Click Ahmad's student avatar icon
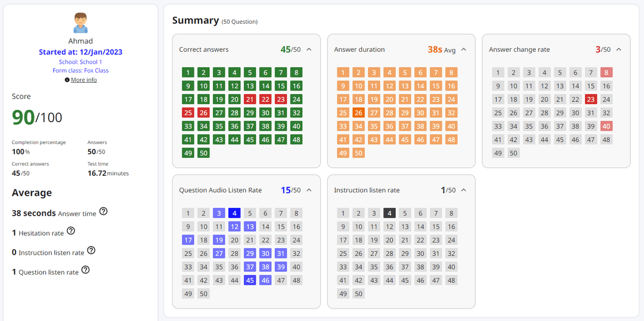Screen dimensions: 644x321 (80, 24)
